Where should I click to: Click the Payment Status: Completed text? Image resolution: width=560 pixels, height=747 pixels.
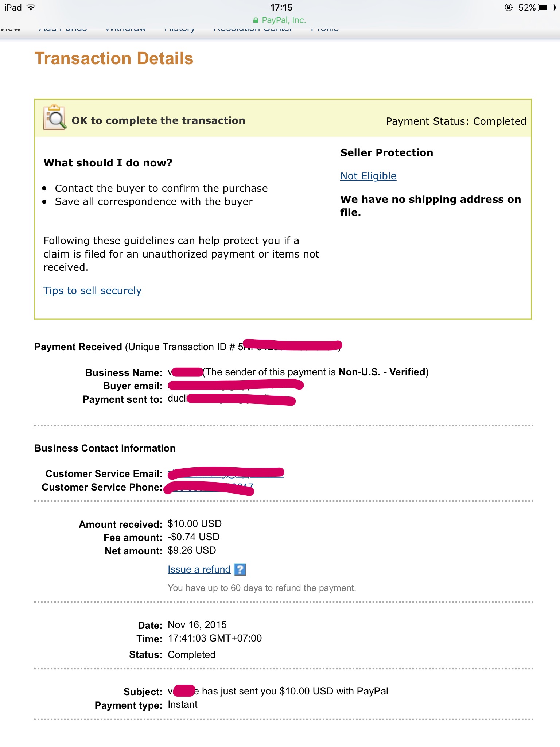(x=456, y=121)
